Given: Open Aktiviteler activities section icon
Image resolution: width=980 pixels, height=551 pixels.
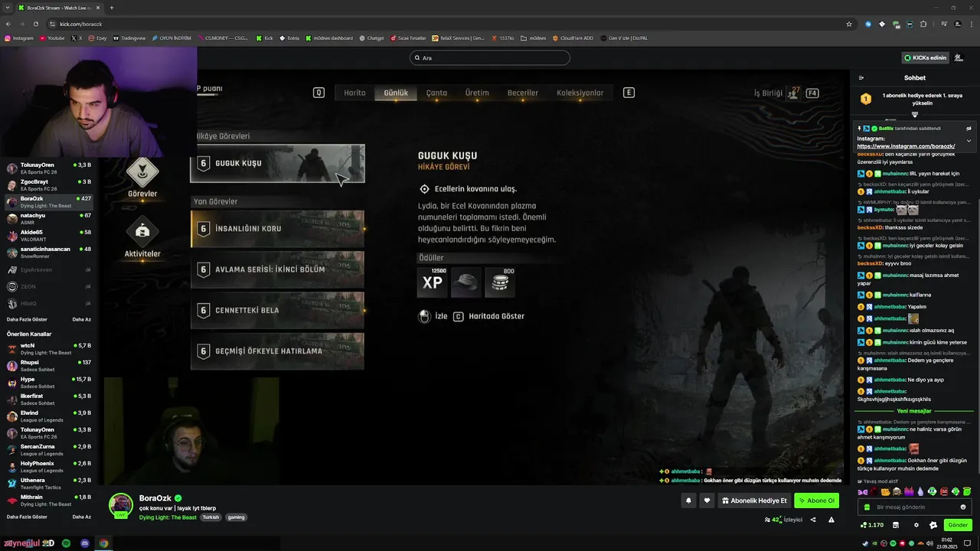Looking at the screenshot, I should [142, 231].
